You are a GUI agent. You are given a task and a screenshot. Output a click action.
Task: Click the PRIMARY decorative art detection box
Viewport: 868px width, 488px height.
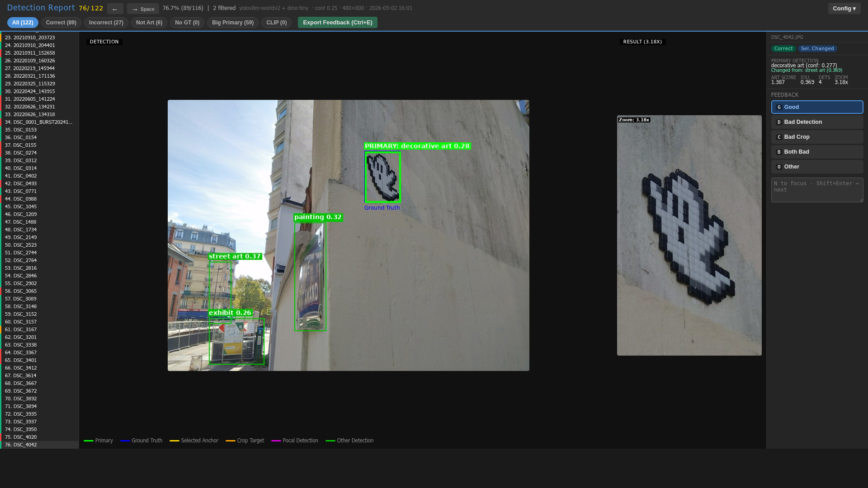point(382,177)
